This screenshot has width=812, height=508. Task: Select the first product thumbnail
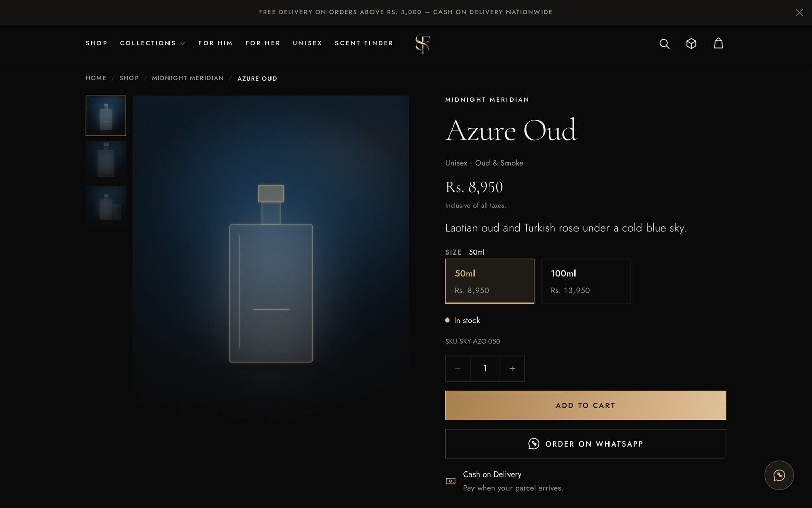[106, 116]
